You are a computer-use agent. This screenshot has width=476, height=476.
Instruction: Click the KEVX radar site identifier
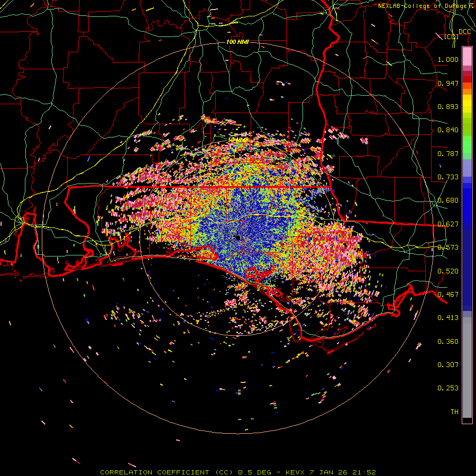click(x=295, y=472)
